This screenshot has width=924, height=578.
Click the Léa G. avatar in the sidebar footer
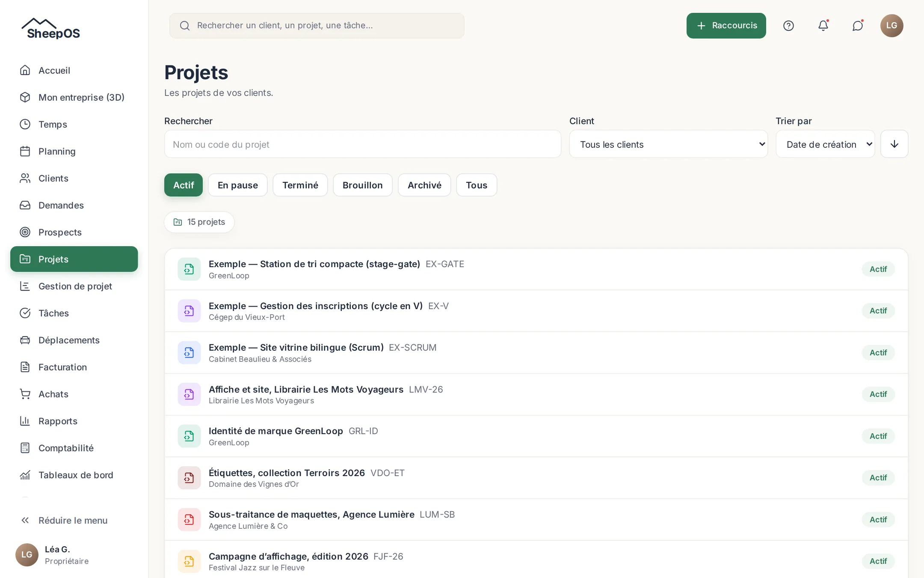27,555
